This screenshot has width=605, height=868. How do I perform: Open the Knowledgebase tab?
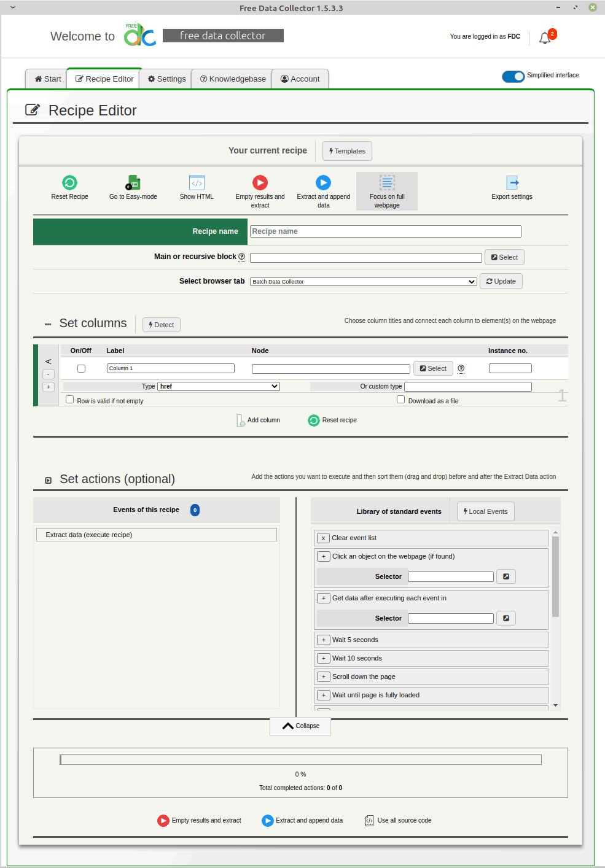click(232, 79)
